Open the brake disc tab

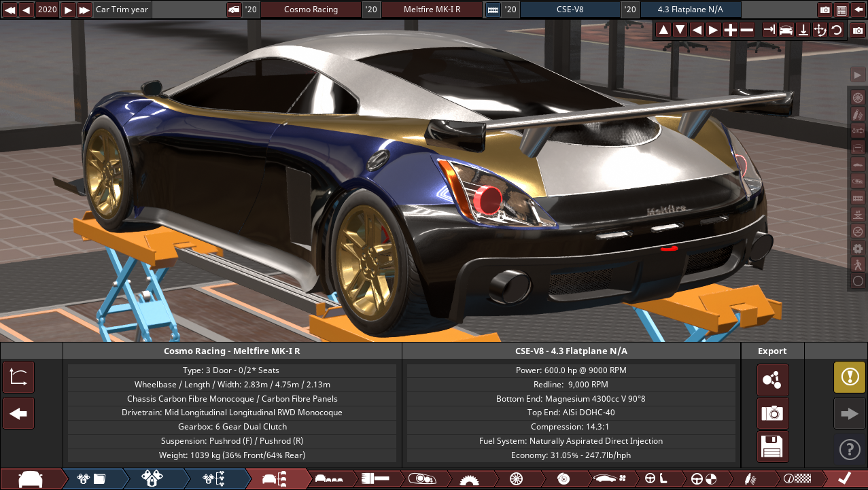563,478
